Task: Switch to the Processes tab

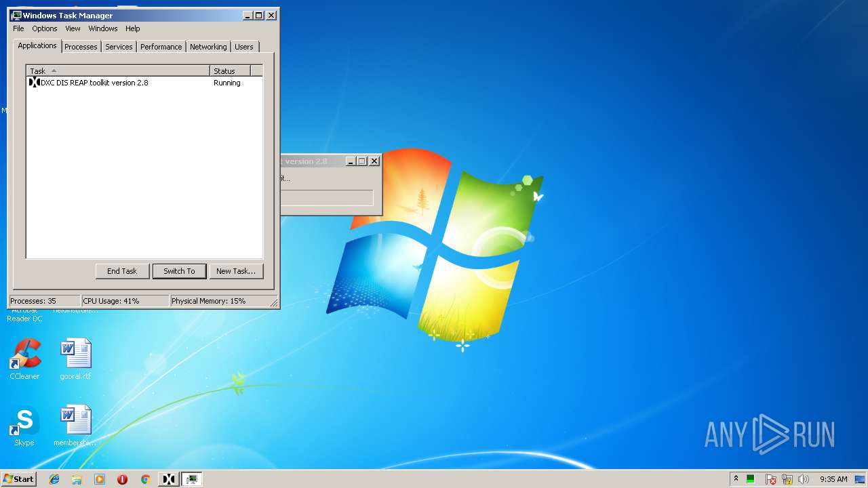Action: [81, 47]
